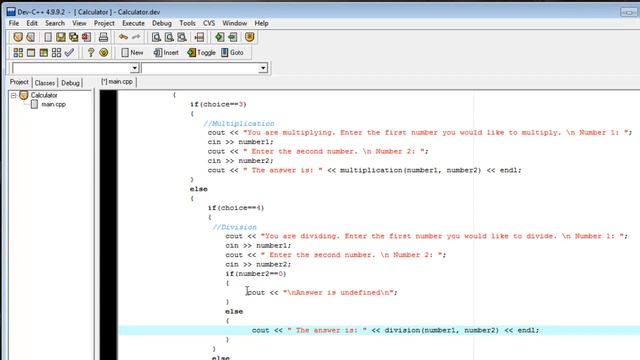Select main.cpp file in project tree
Screen dimensions: 640x360
(53, 104)
